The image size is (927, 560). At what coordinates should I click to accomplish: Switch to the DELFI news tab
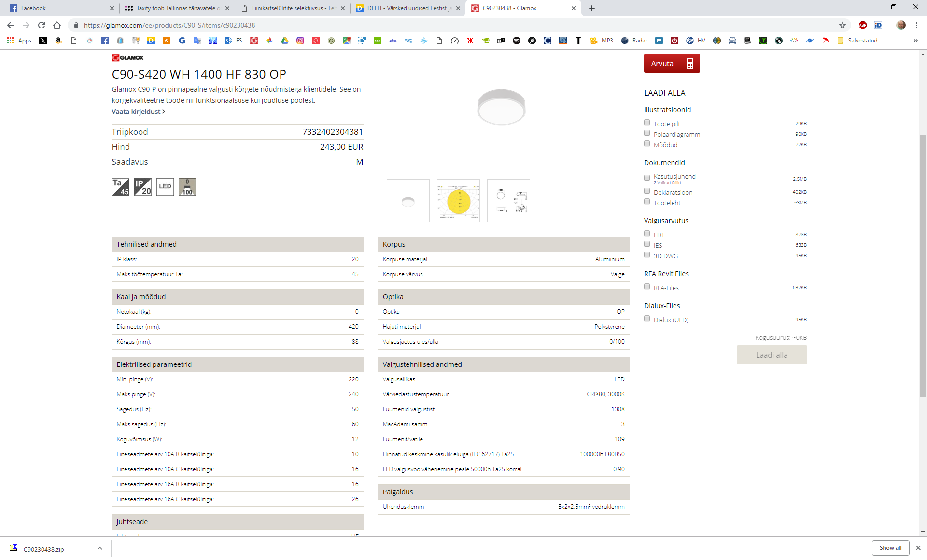[x=406, y=8]
